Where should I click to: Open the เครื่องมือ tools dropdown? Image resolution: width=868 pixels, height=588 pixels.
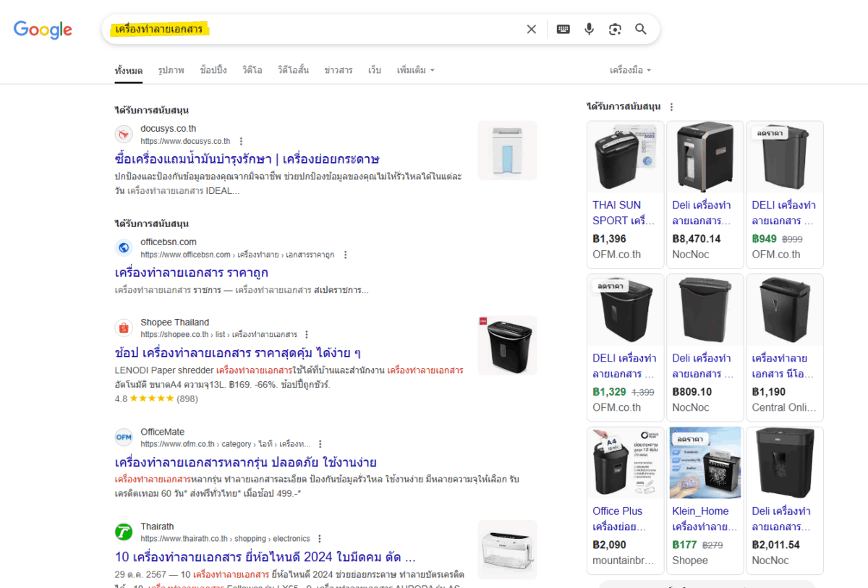click(630, 70)
